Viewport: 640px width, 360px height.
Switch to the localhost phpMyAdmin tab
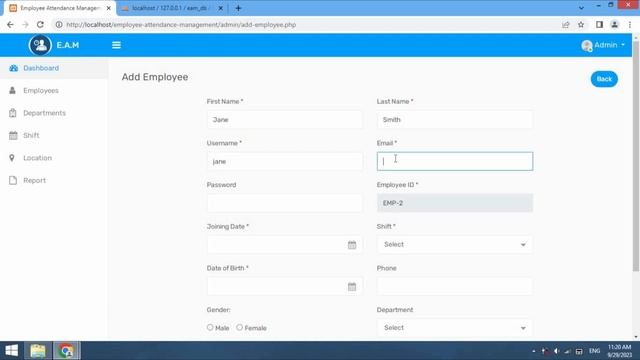(x=171, y=8)
